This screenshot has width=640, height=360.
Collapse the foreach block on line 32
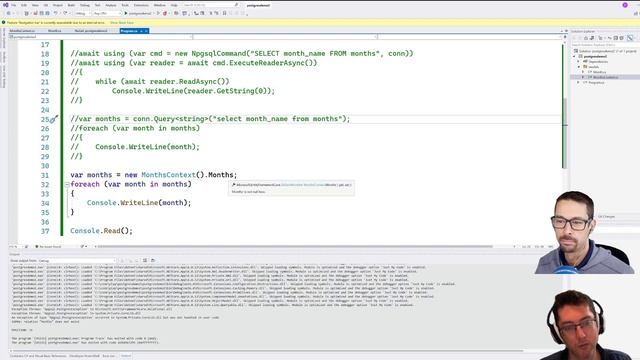pos(67,184)
